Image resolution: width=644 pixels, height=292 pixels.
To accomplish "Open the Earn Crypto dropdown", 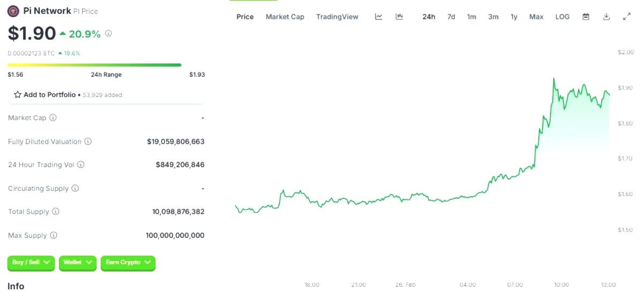I will click(128, 263).
